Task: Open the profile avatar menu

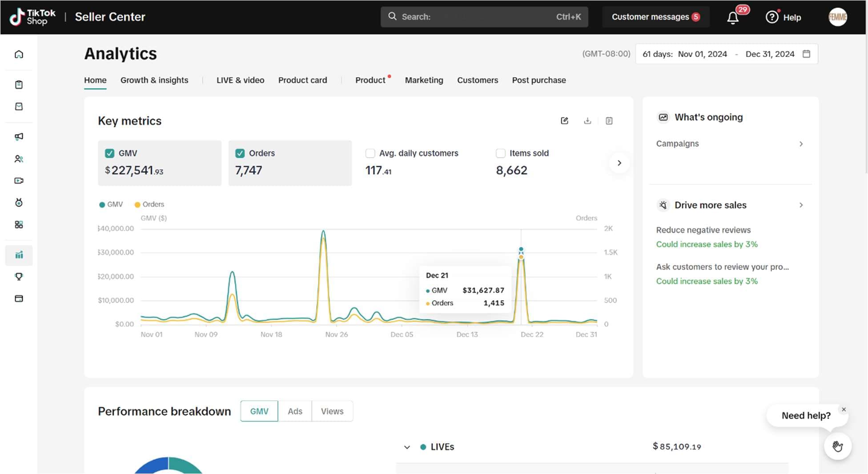Action: pos(838,17)
